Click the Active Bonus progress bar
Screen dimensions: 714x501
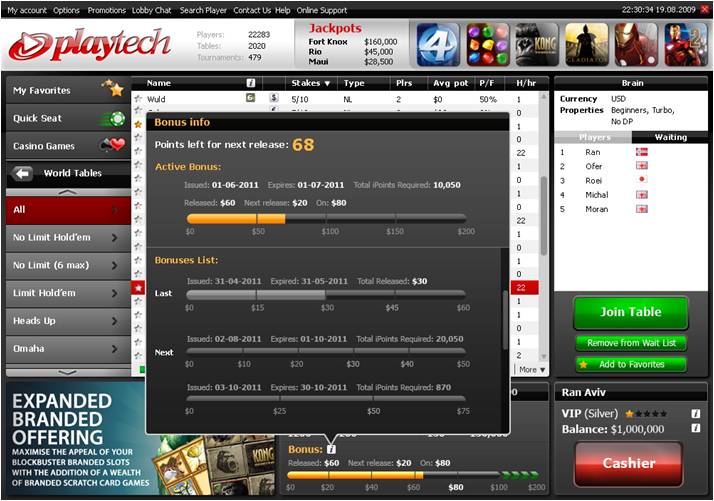pyautogui.click(x=326, y=219)
